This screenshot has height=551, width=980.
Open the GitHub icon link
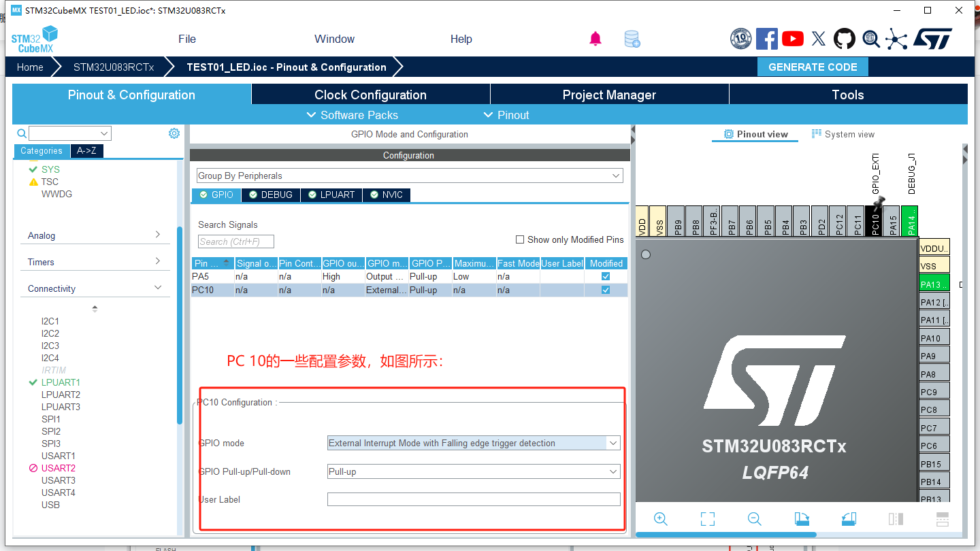point(845,39)
